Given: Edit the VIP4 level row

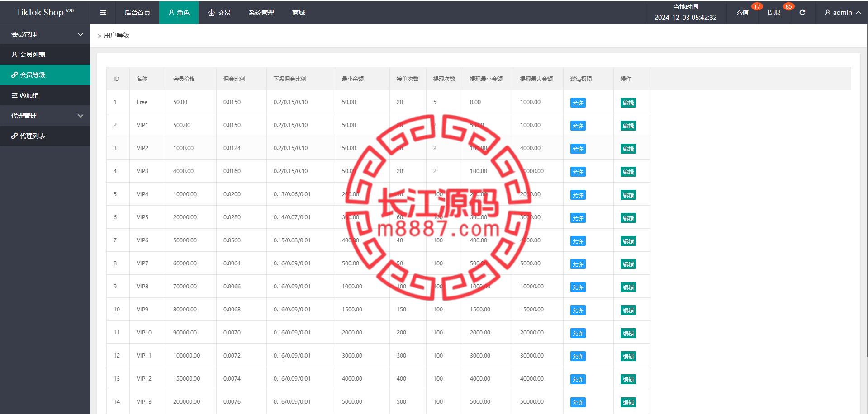Looking at the screenshot, I should [628, 195].
